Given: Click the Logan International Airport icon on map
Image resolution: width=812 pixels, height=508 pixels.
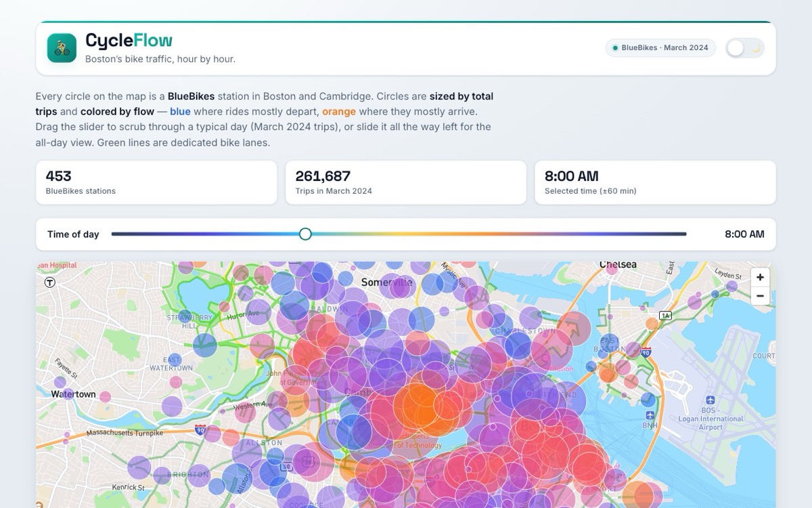Looking at the screenshot, I should 710,400.
